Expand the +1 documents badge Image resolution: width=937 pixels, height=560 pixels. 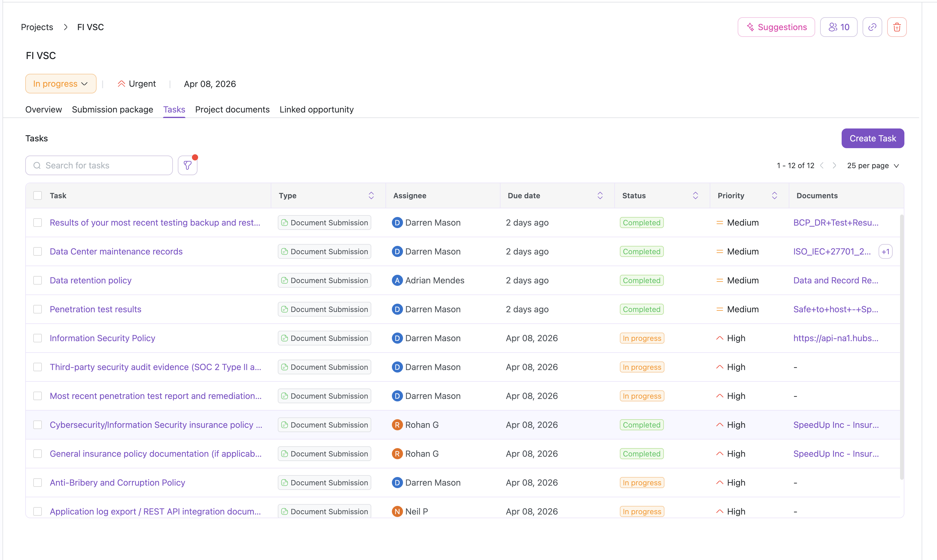coord(885,252)
